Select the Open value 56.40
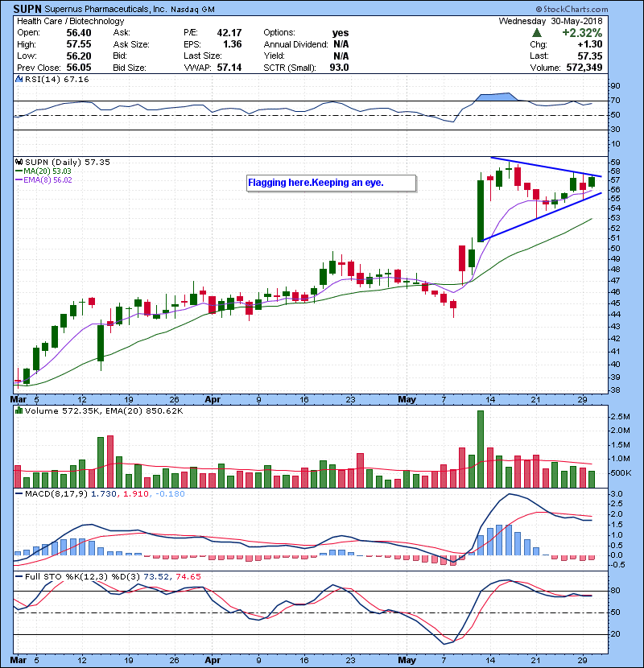This screenshot has width=644, height=668. [79, 33]
